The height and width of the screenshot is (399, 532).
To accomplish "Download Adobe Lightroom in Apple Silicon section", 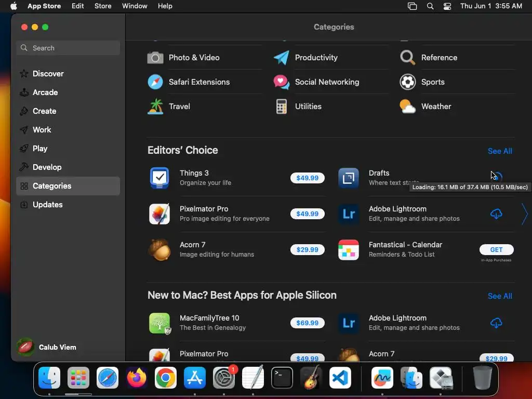I will (x=496, y=323).
